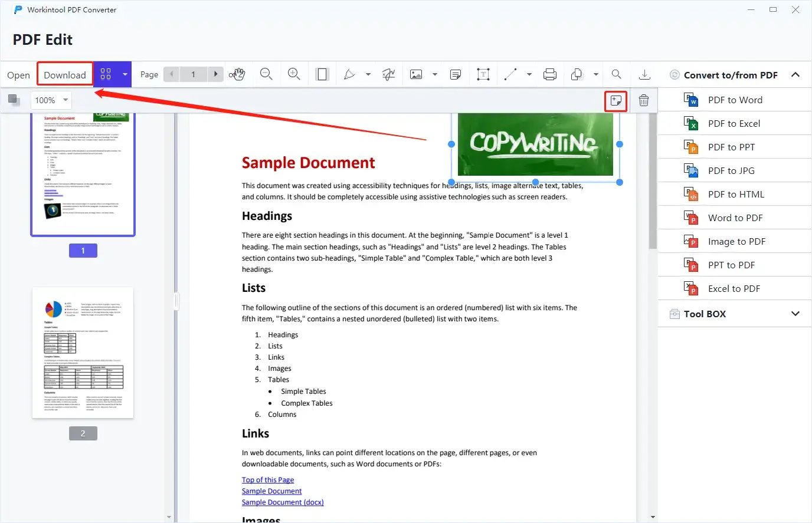Click the print icon

[550, 74]
